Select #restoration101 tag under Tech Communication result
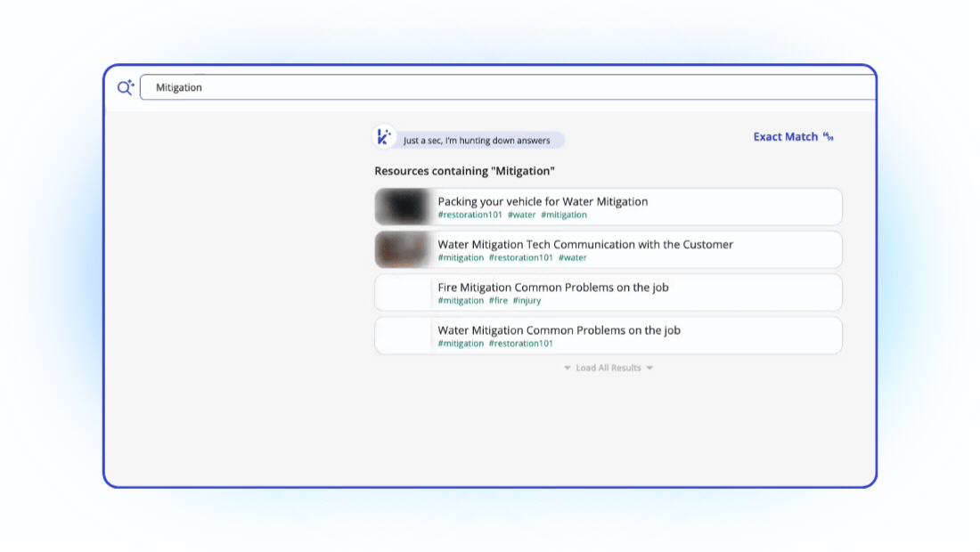 tap(520, 258)
